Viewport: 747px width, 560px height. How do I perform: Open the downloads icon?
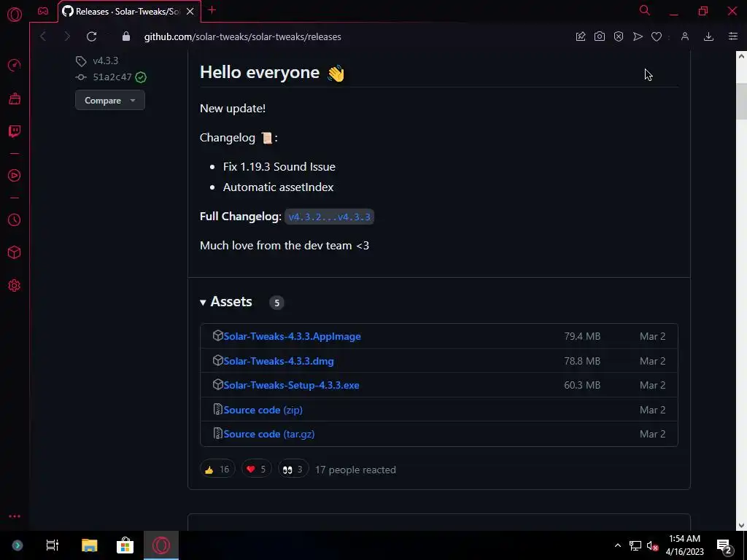tap(708, 36)
